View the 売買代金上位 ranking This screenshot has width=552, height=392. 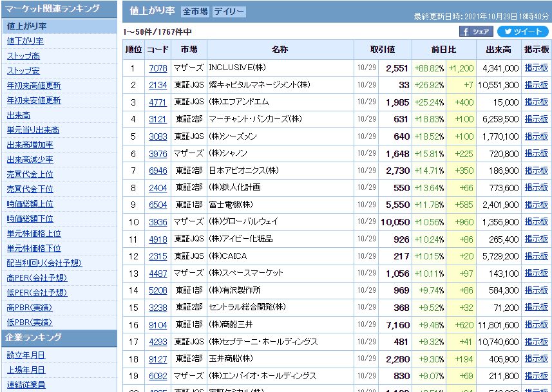coord(30,174)
